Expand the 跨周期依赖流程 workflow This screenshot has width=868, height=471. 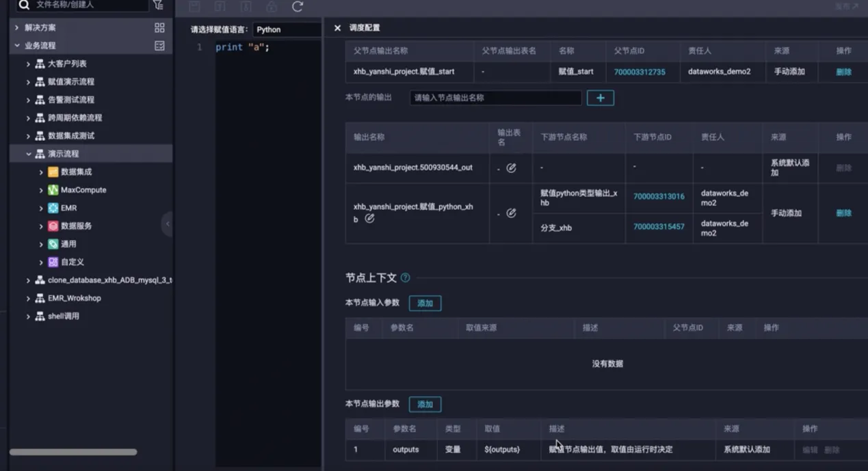point(28,118)
